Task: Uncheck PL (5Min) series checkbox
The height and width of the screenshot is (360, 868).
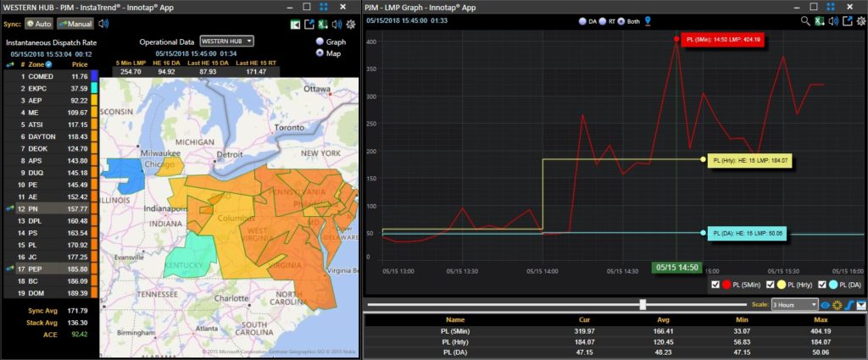Action: (715, 285)
